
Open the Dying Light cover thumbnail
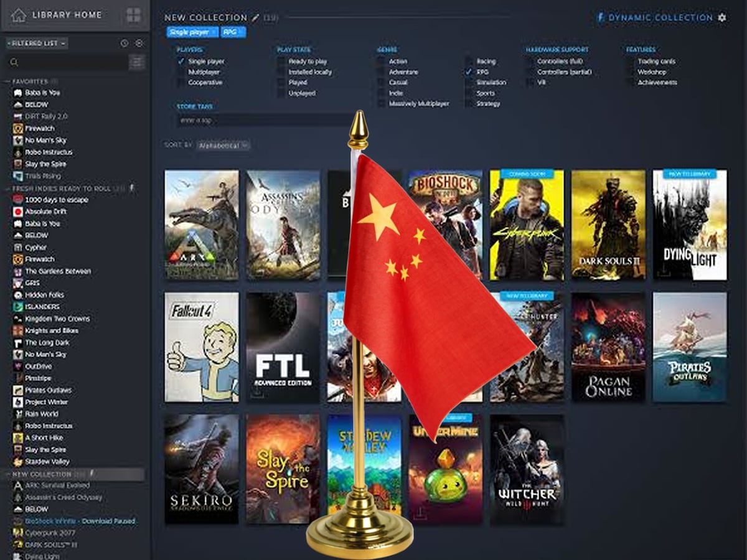(x=690, y=225)
